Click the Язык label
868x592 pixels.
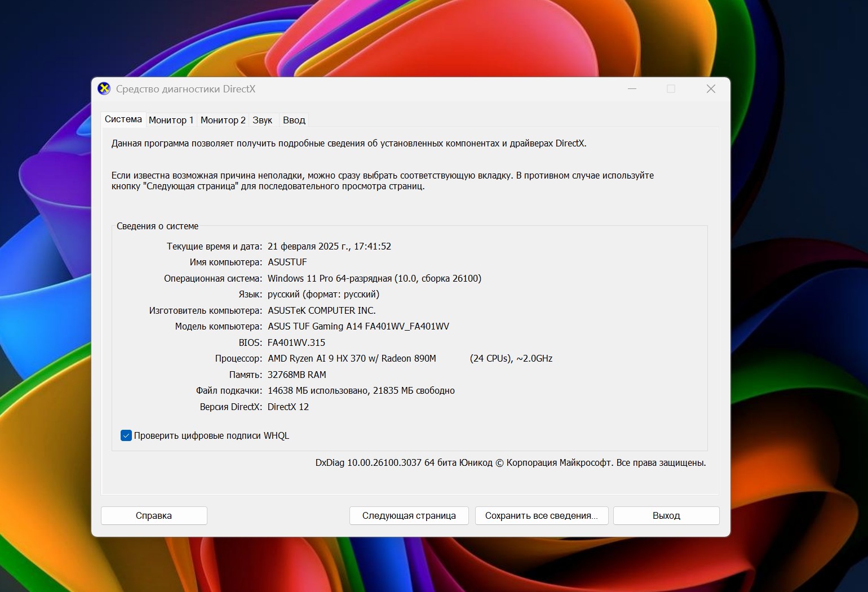pos(250,295)
